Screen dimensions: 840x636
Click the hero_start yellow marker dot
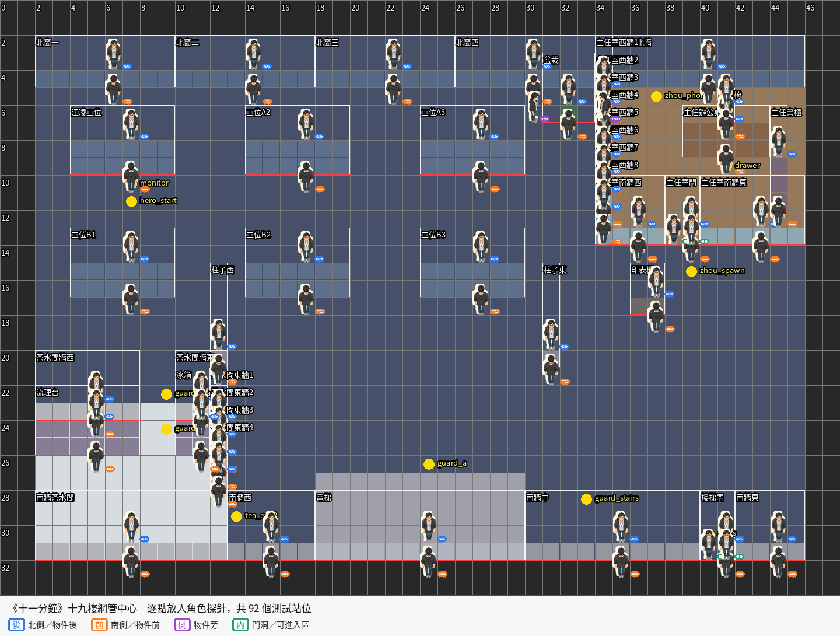(x=131, y=201)
